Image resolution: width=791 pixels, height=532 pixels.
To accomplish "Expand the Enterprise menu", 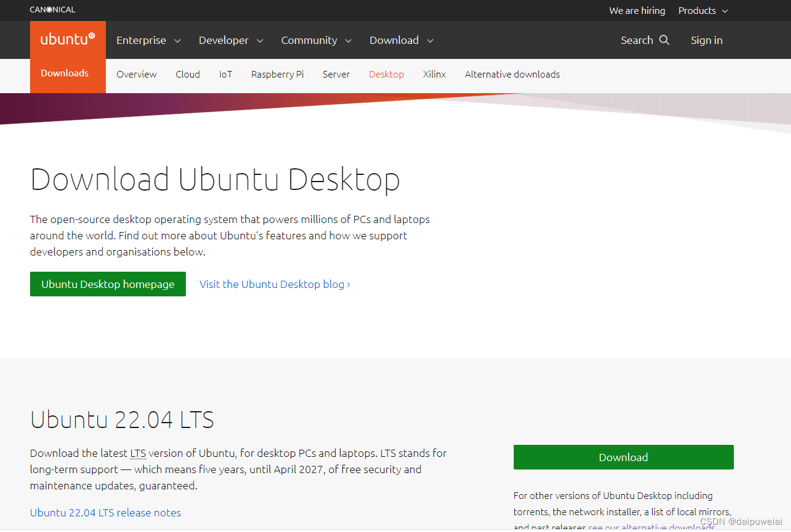I will tap(148, 40).
